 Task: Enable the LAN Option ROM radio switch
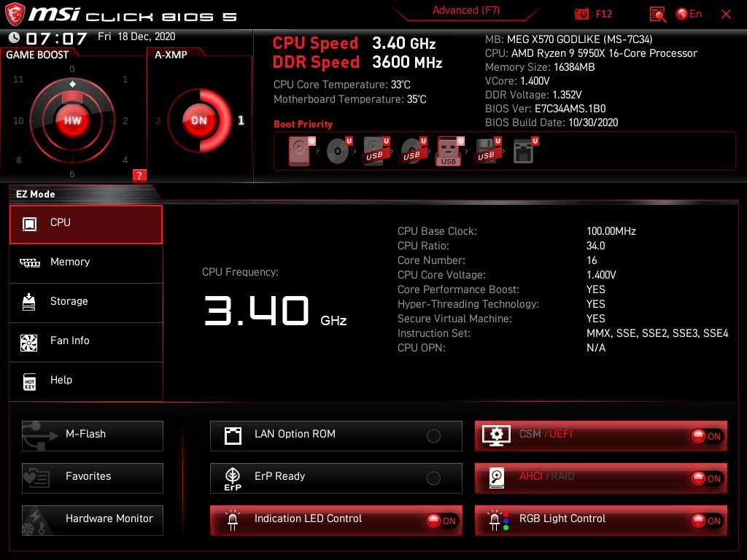pyautogui.click(x=433, y=436)
